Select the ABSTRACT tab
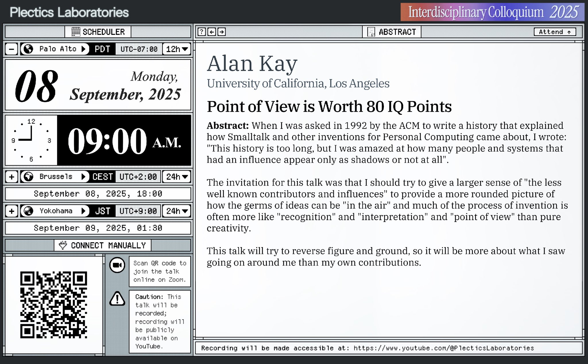Image resolution: width=588 pixels, height=364 pixels. click(x=392, y=32)
